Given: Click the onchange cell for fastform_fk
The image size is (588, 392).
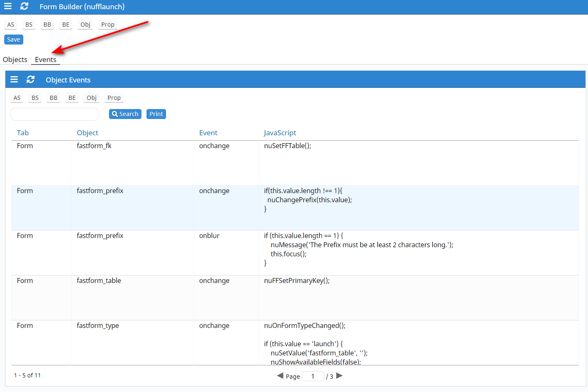Looking at the screenshot, I should 226,163.
